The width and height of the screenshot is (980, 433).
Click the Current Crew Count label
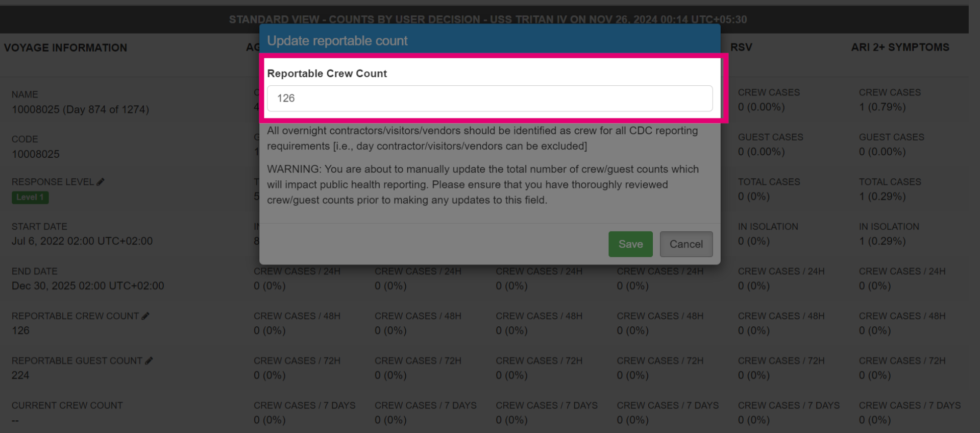67,405
